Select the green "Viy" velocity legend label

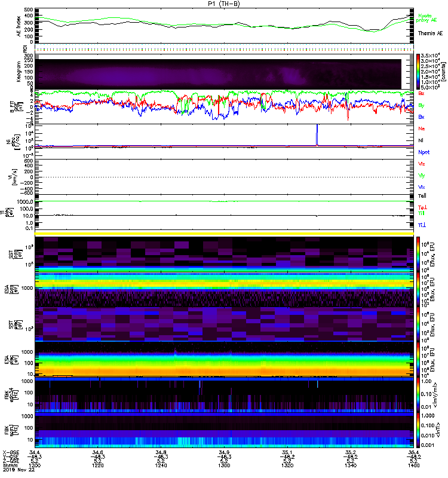(x=422, y=176)
